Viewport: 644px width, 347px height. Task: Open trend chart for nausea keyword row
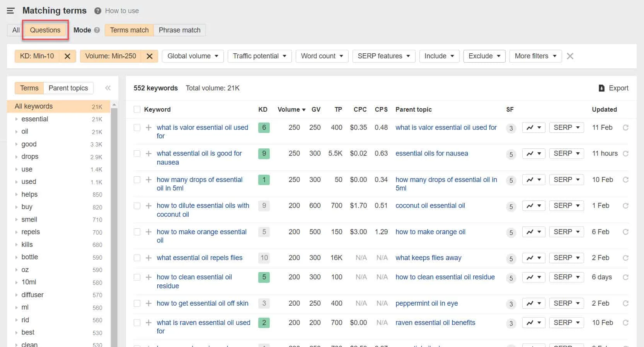click(534, 153)
